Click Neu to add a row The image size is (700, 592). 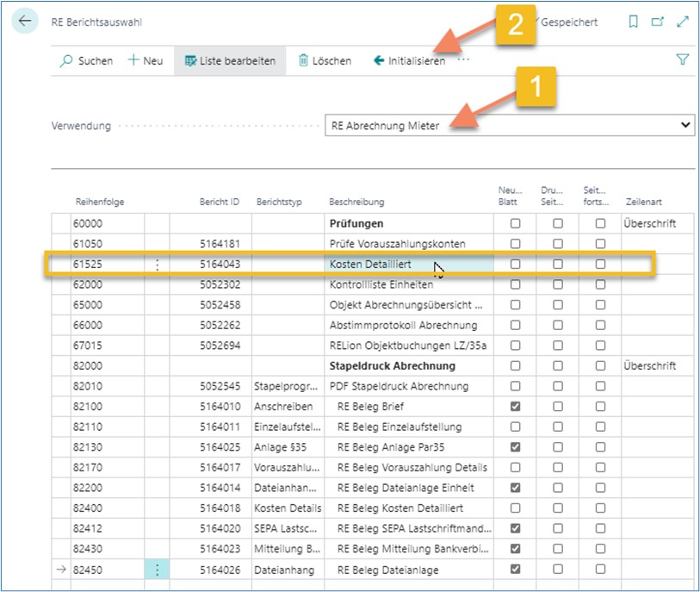[145, 61]
